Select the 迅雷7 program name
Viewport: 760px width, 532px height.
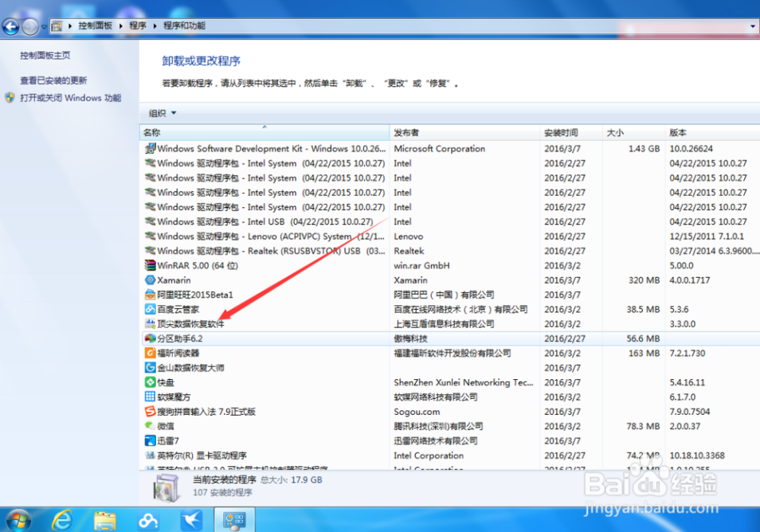tap(168, 440)
